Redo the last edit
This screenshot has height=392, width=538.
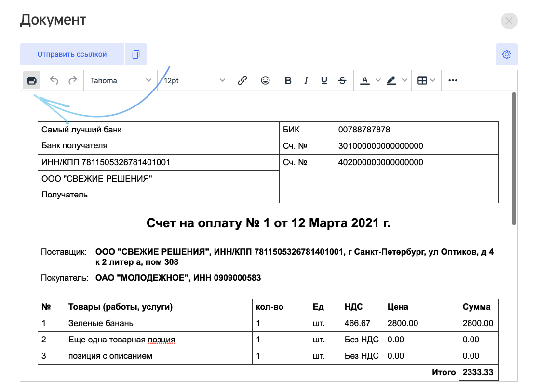[73, 80]
